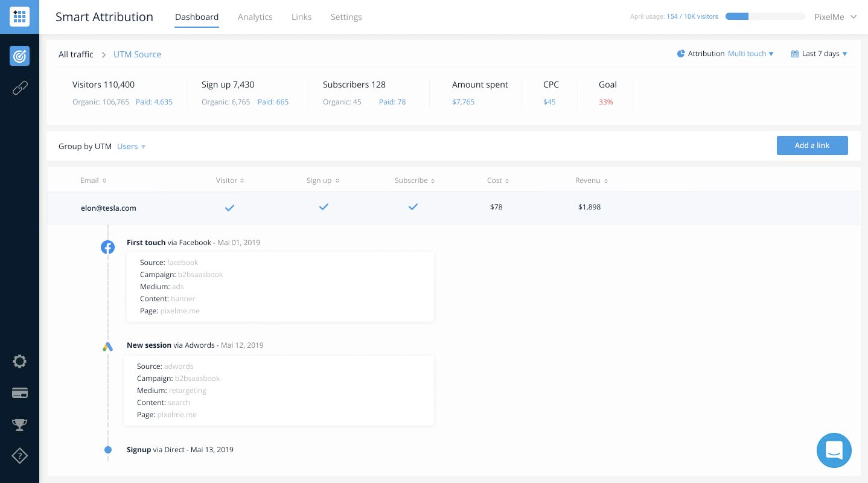Click the Sign up checkmark for elon@tesla.com
The width and height of the screenshot is (868, 483).
(324, 207)
